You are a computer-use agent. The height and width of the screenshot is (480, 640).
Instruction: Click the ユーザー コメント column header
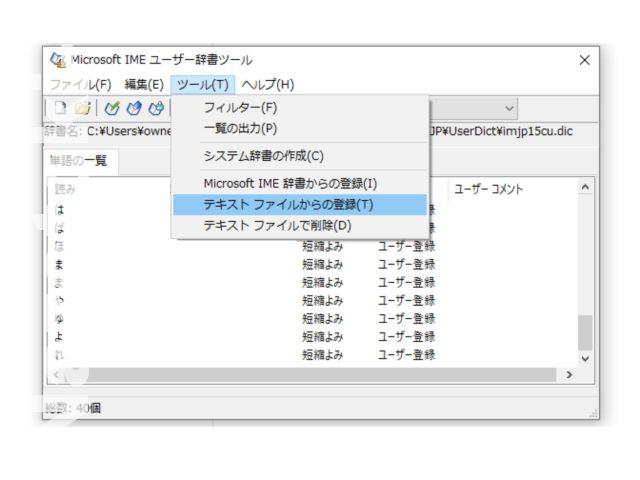pos(488,189)
